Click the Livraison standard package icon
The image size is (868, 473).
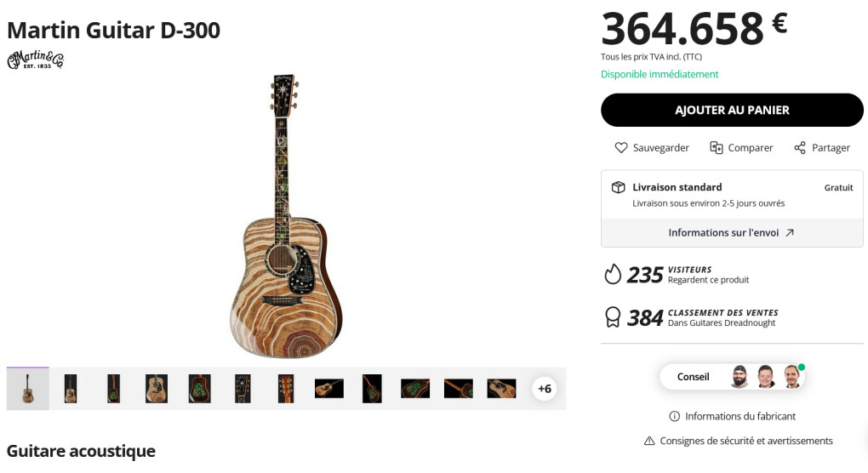point(619,187)
